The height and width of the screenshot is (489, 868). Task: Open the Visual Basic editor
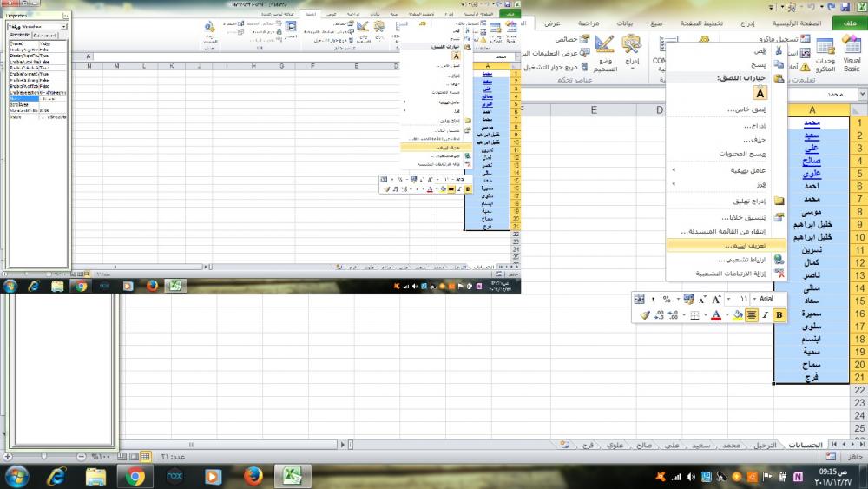tap(852, 53)
